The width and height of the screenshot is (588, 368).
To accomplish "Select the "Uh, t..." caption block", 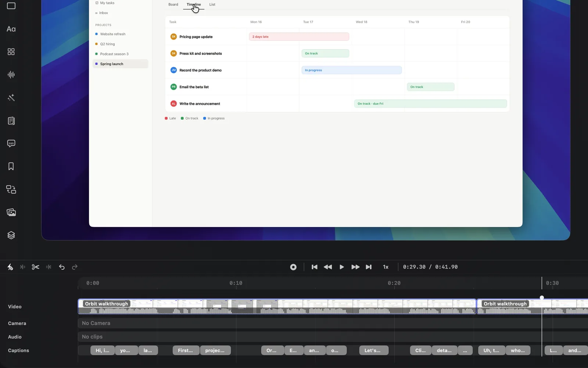I will point(491,350).
